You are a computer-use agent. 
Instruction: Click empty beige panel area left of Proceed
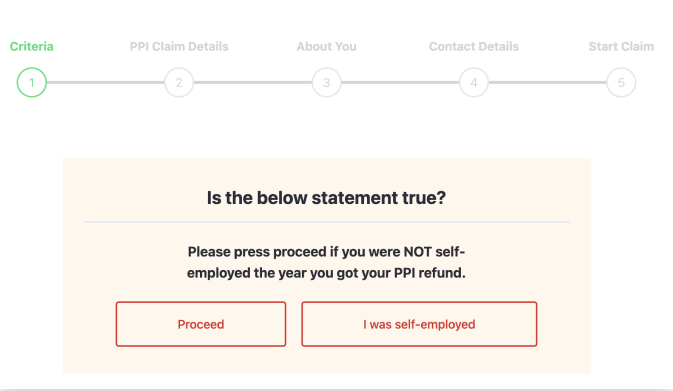[x=89, y=324]
